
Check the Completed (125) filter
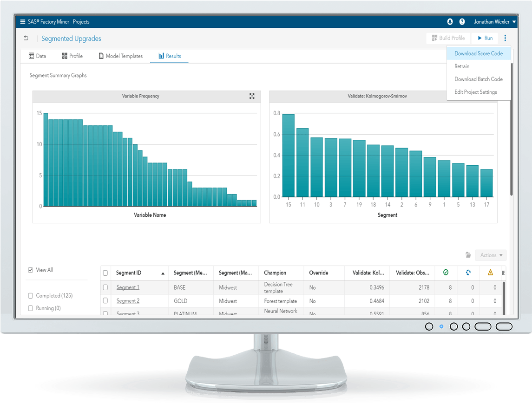coord(31,296)
